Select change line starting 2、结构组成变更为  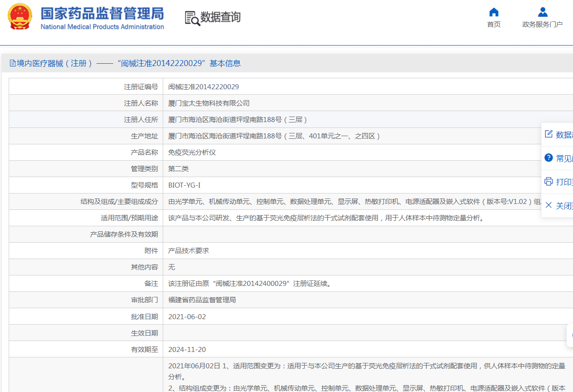pyautogui.click(x=367, y=388)
